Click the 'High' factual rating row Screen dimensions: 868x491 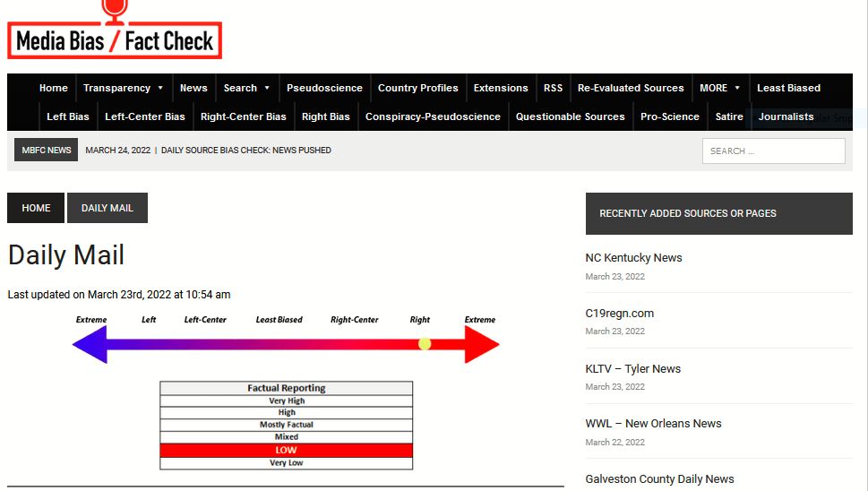tap(286, 412)
